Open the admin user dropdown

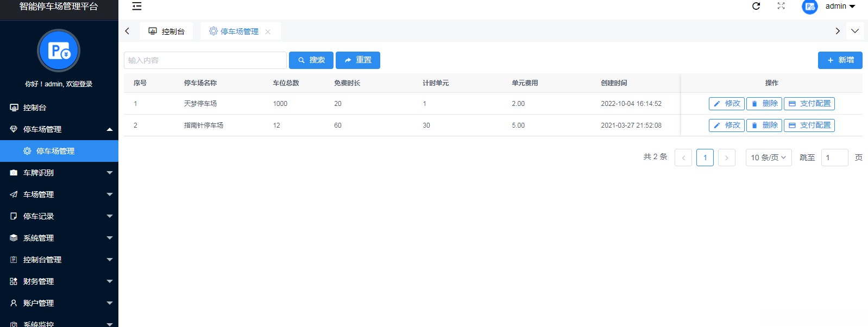tap(840, 7)
